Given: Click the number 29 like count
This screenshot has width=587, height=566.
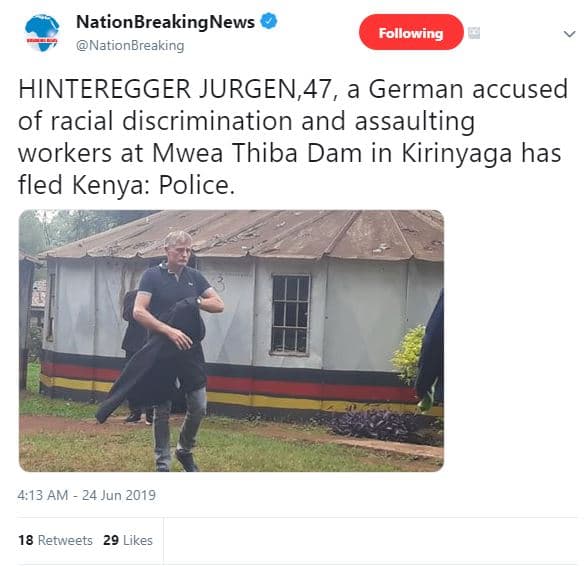Looking at the screenshot, I should pyautogui.click(x=111, y=540).
